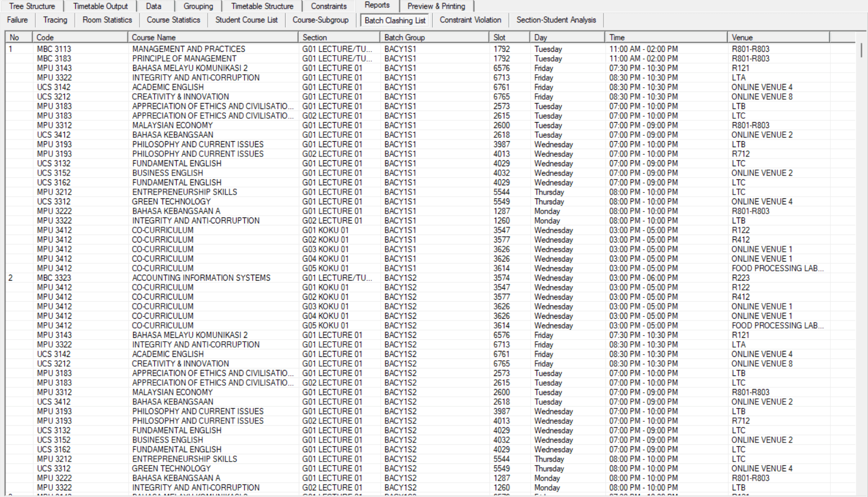868x497 pixels.
Task: Click MANAGEMENT AND PRACTICES course name
Action: (x=189, y=49)
